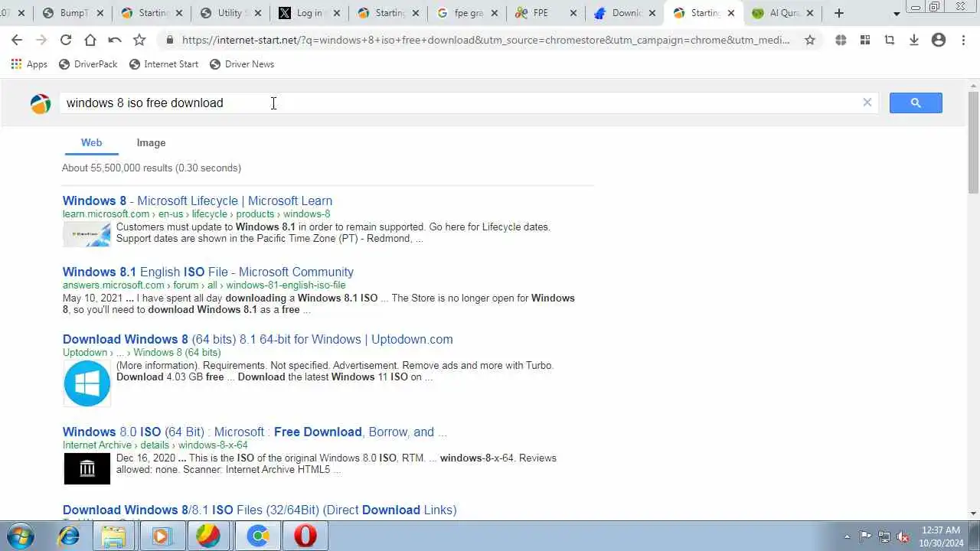Click the scrollbar down arrow
The height and width of the screenshot is (551, 980).
pyautogui.click(x=973, y=514)
